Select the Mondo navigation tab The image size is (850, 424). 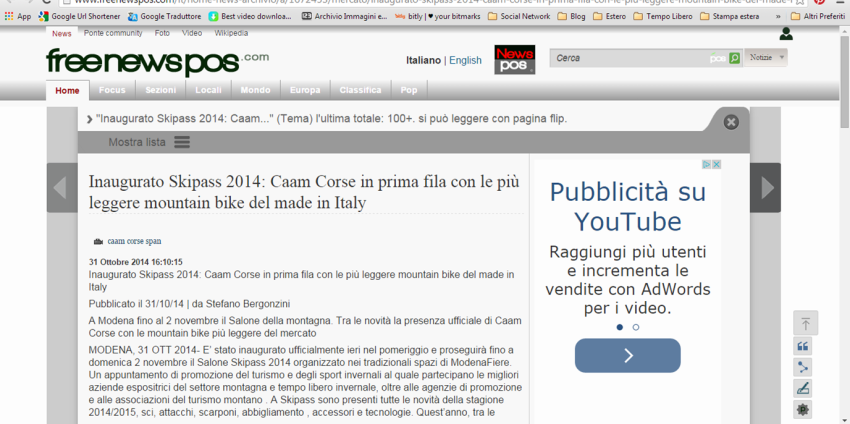tap(255, 91)
